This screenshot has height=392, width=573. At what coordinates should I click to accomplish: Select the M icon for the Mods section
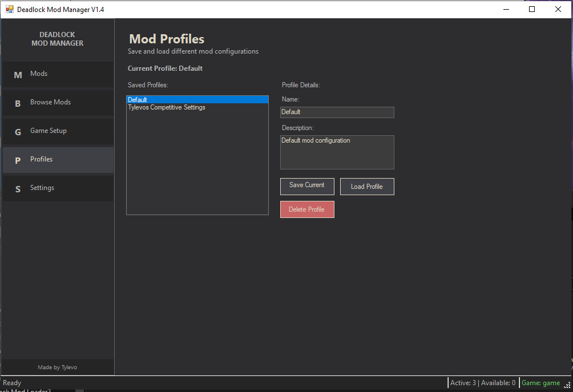[18, 74]
